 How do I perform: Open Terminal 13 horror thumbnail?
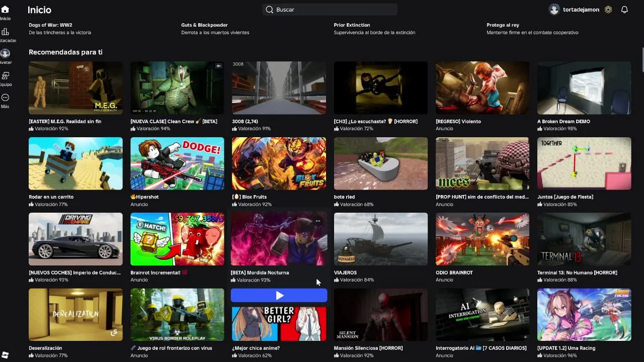pos(584,239)
